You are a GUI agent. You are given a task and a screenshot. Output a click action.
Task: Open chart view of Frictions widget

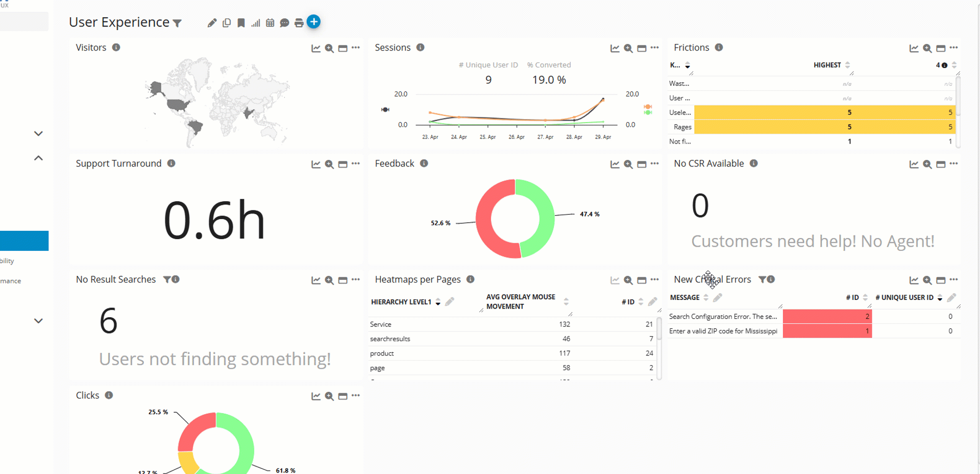tap(914, 49)
